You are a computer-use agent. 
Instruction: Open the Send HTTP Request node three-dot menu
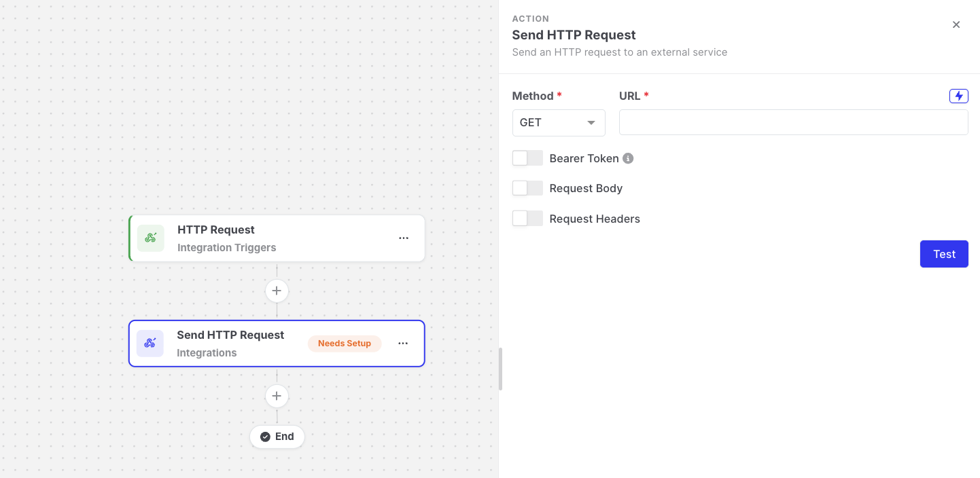click(403, 344)
